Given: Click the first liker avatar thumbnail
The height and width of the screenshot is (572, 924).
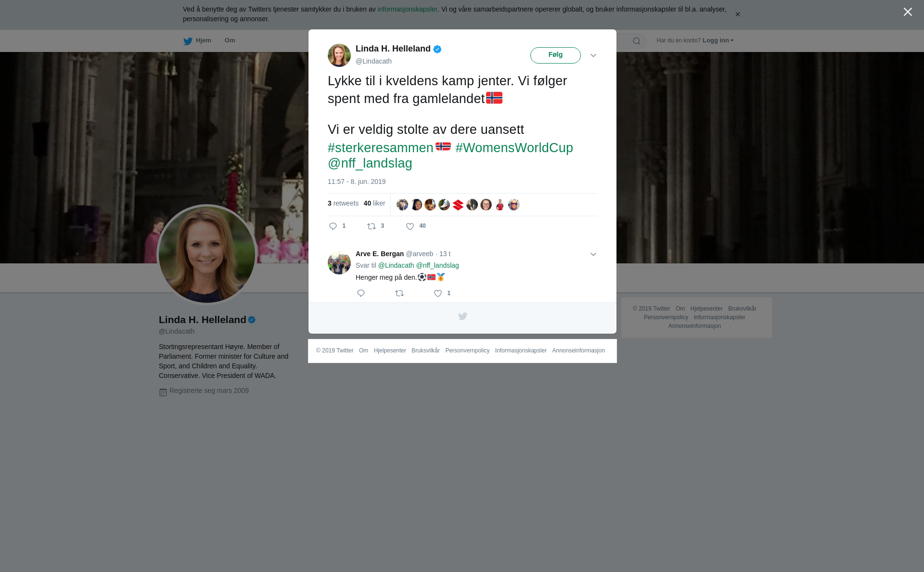Looking at the screenshot, I should 402,205.
